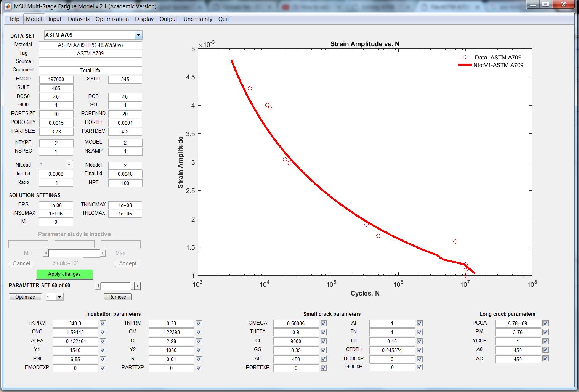Expand the NfLoad dropdown

[69, 165]
